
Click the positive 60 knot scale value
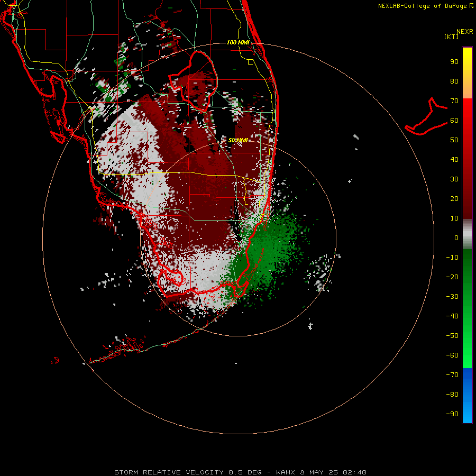(x=454, y=120)
